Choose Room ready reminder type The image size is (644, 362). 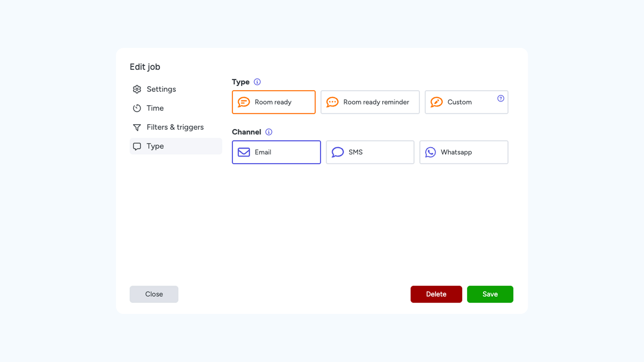click(x=370, y=102)
